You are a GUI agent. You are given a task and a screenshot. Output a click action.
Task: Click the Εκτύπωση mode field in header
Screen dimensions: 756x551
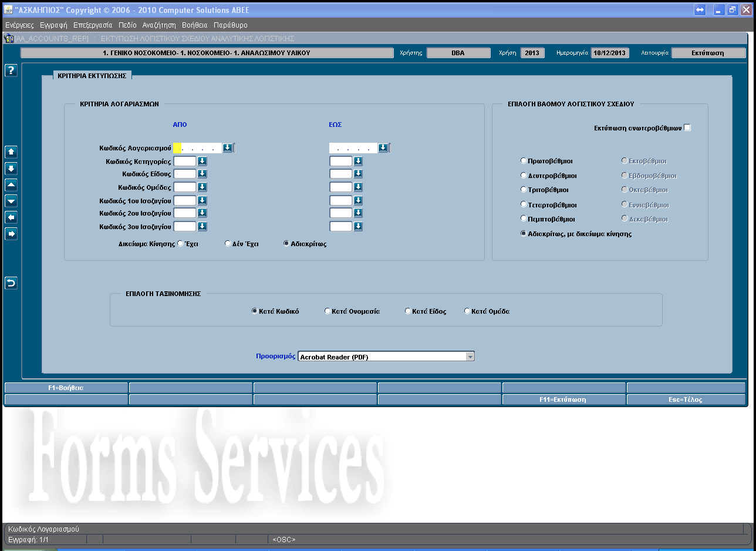tap(707, 53)
